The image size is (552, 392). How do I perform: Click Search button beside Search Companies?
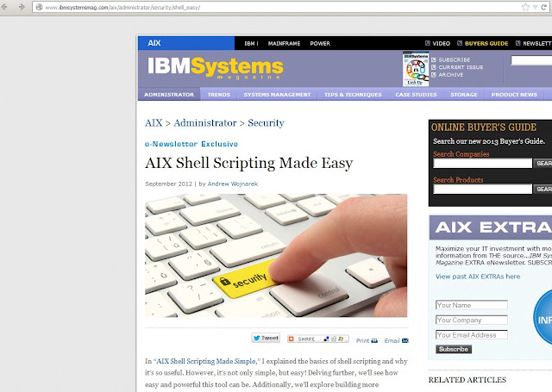[543, 163]
